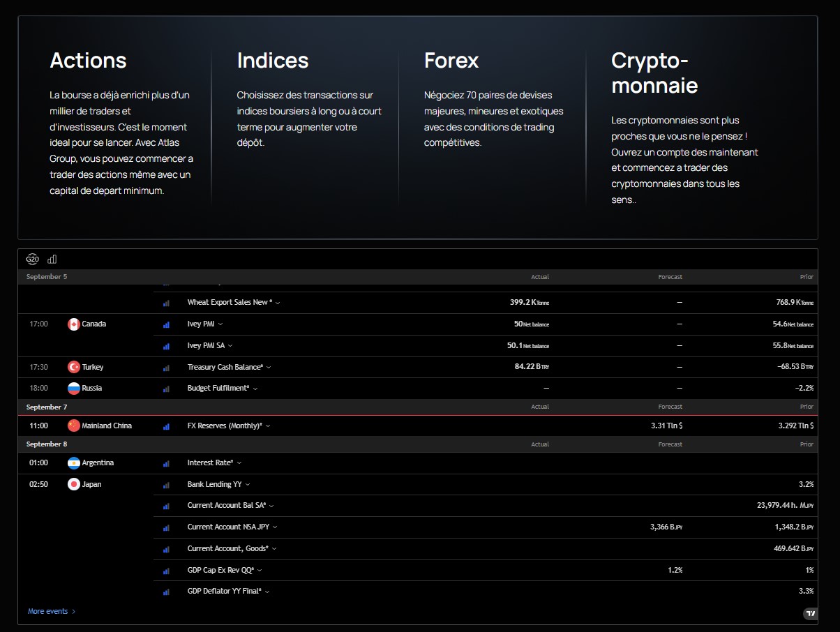The image size is (840, 632).
Task: Click the Actions section heading
Action: pos(88,61)
